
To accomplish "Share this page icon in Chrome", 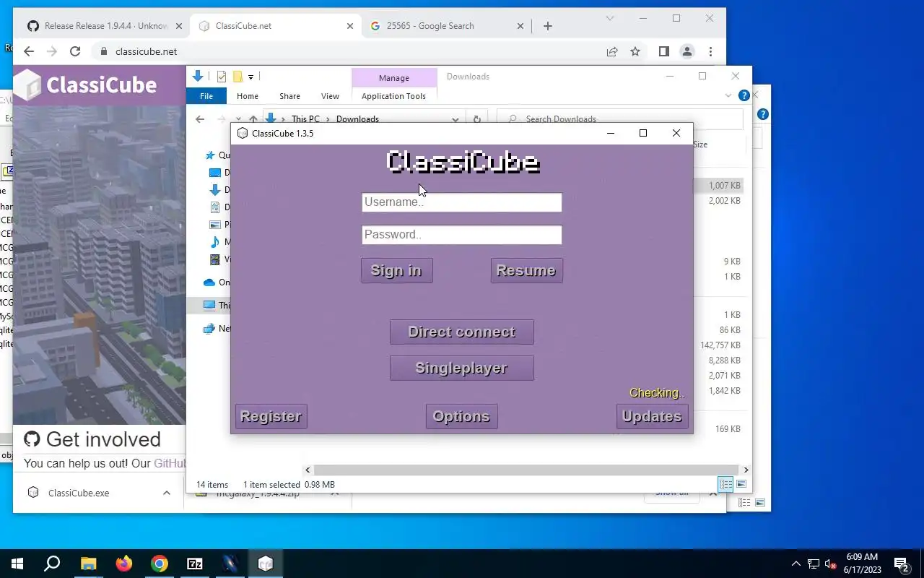I will click(x=612, y=51).
